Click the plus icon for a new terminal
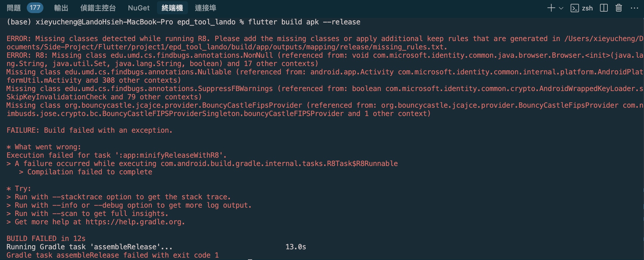The width and height of the screenshot is (644, 260). (551, 8)
